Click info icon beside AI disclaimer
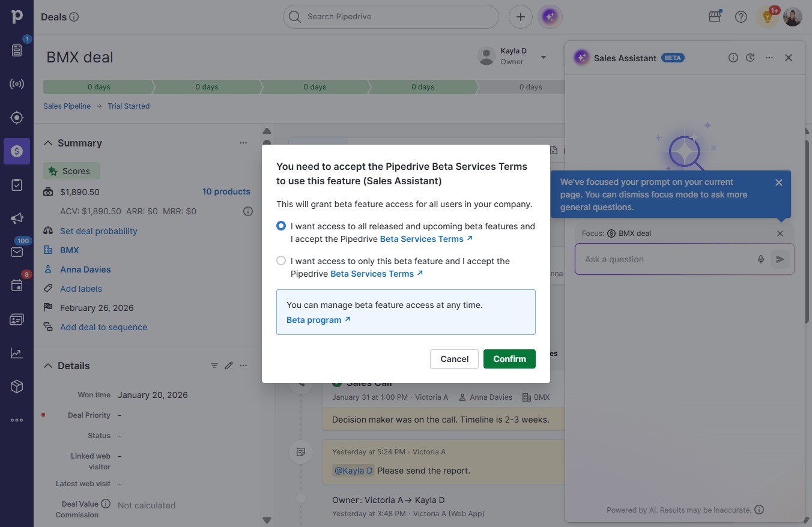812x527 pixels. coord(759,510)
